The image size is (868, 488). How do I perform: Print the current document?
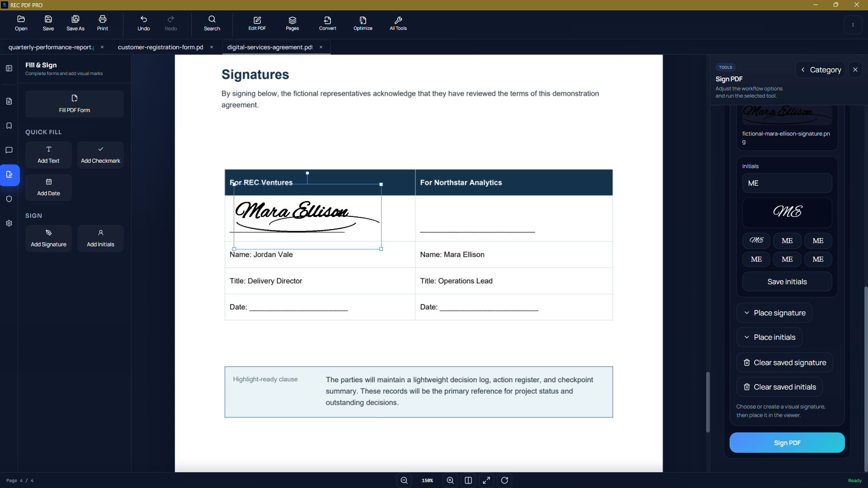tap(103, 23)
